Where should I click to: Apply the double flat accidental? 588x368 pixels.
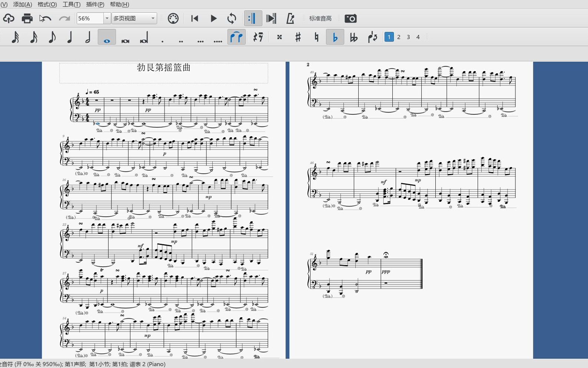(x=354, y=37)
